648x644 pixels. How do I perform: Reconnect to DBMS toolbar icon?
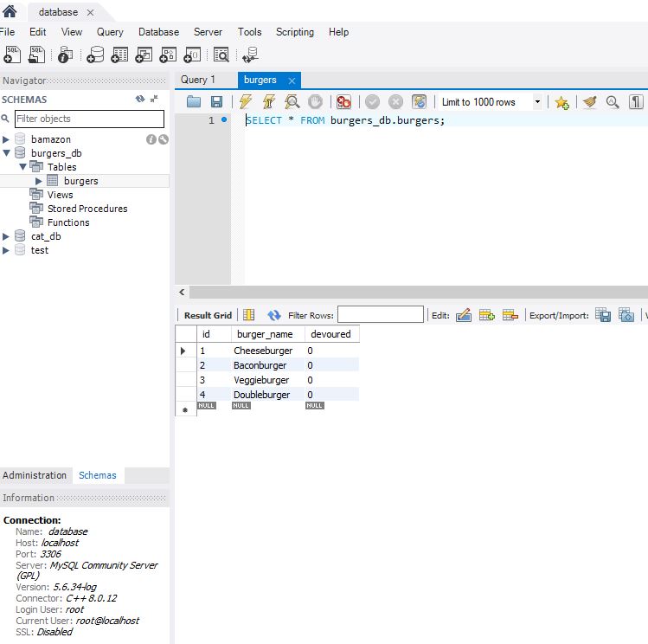(x=250, y=55)
